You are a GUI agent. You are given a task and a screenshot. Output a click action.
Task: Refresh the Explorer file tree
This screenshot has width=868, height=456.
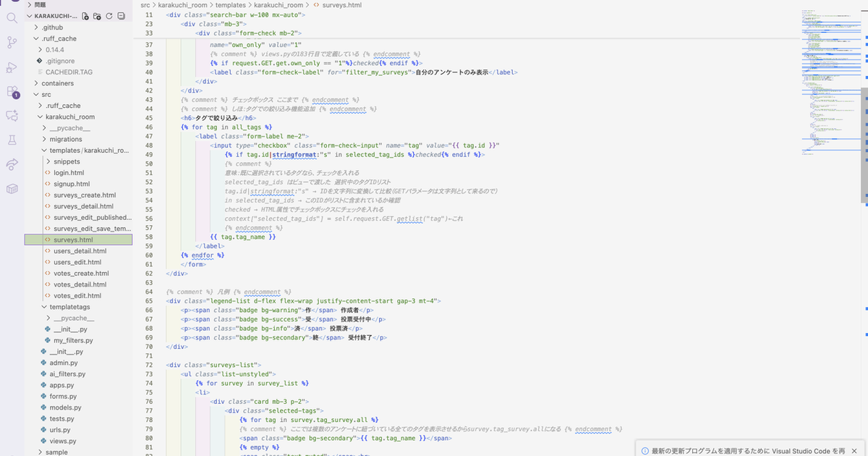(x=109, y=16)
